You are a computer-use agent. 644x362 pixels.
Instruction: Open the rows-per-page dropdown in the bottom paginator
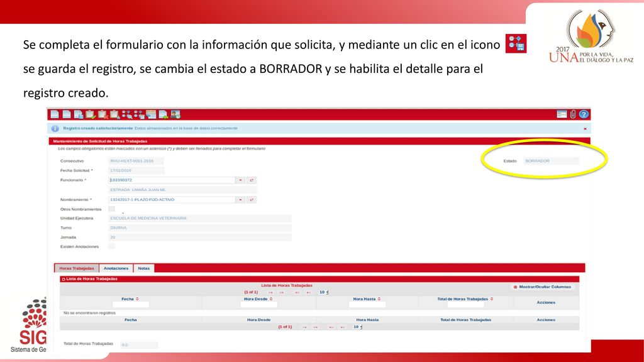click(x=358, y=327)
